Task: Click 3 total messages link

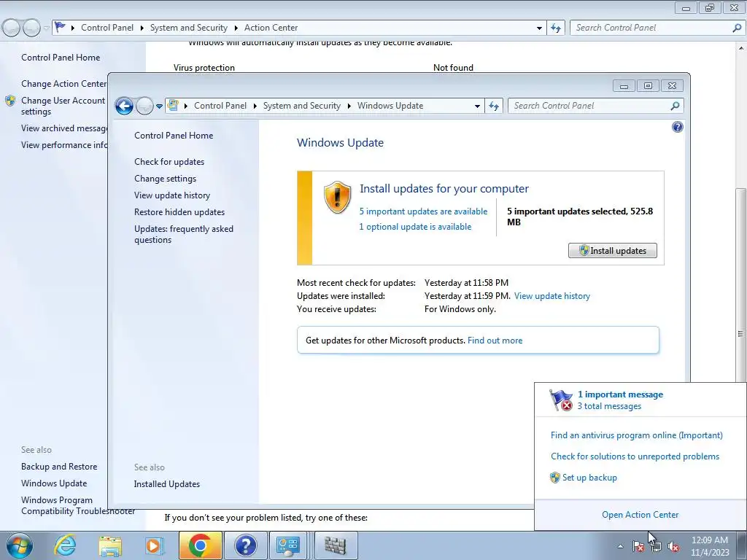Action: (x=609, y=406)
